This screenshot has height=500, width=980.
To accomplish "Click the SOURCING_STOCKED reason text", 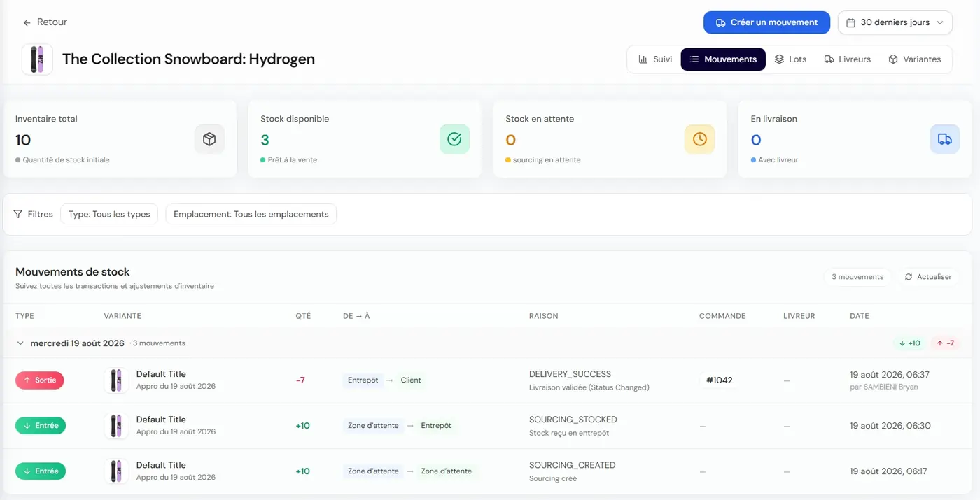I will pyautogui.click(x=573, y=420).
